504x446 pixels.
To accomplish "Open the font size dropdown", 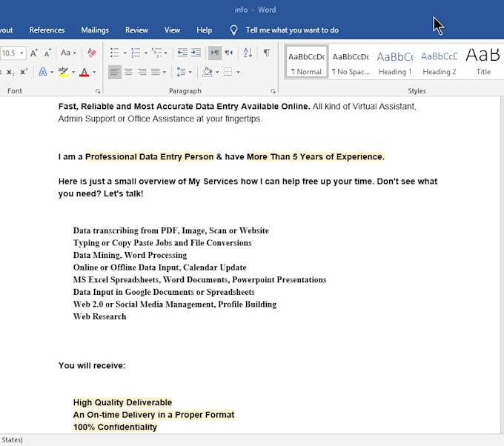I will tap(21, 53).
